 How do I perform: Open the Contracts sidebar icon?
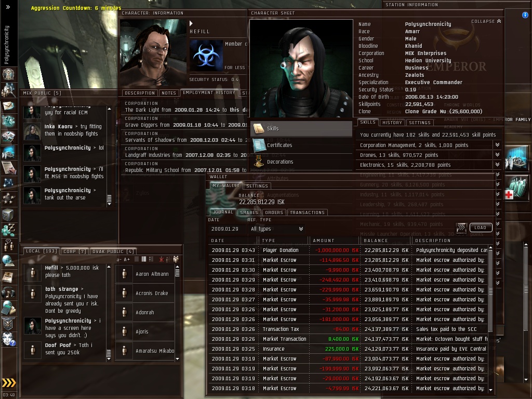coord(8,168)
